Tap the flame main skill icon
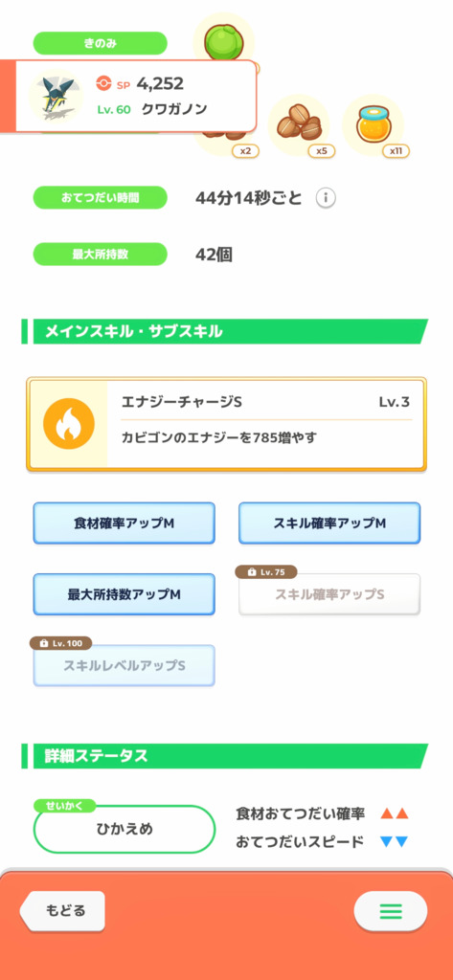The height and width of the screenshot is (980, 453). (68, 424)
